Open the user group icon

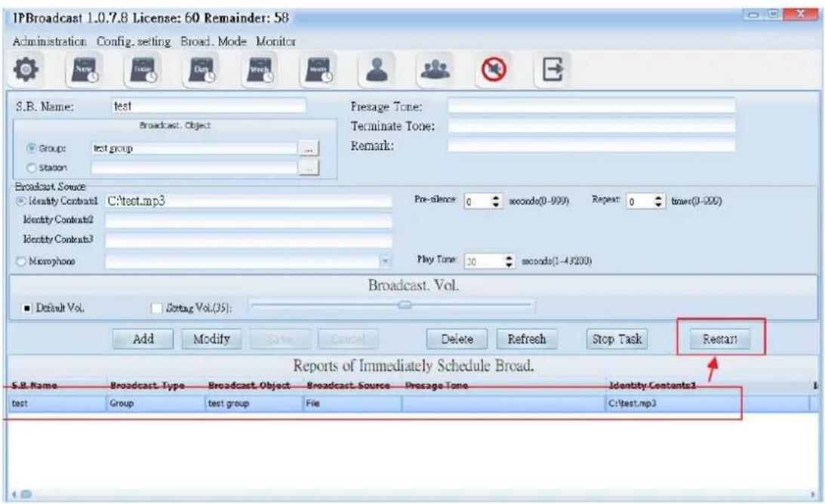coord(435,69)
